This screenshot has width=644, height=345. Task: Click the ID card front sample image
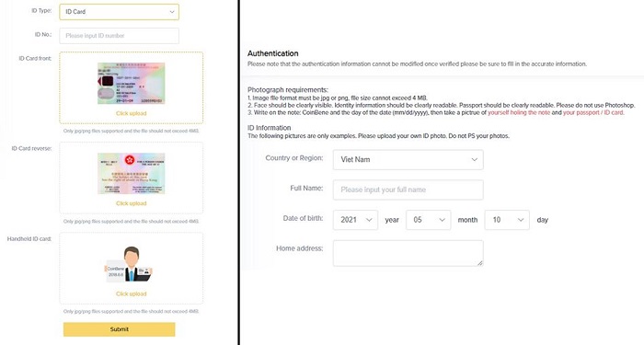[131, 84]
